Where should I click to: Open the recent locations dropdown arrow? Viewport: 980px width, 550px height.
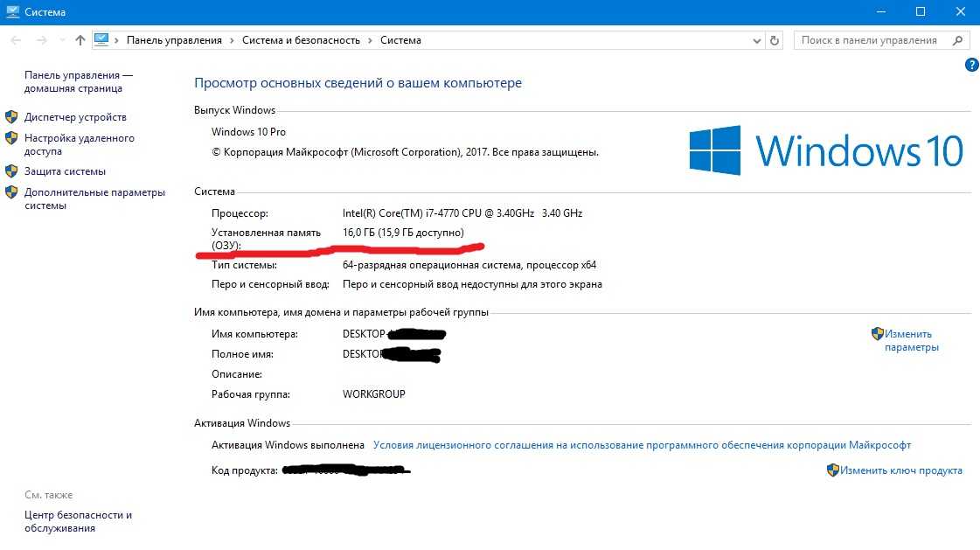[62, 40]
